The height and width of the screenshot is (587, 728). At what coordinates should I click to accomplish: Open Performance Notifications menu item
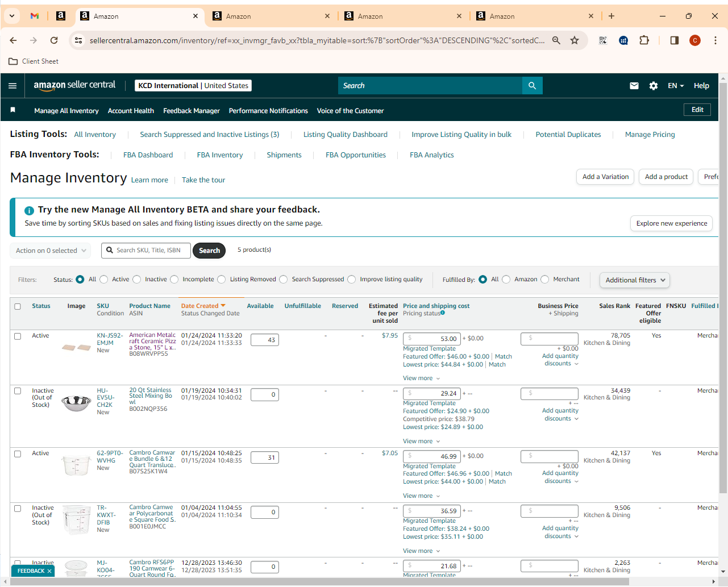(x=268, y=111)
